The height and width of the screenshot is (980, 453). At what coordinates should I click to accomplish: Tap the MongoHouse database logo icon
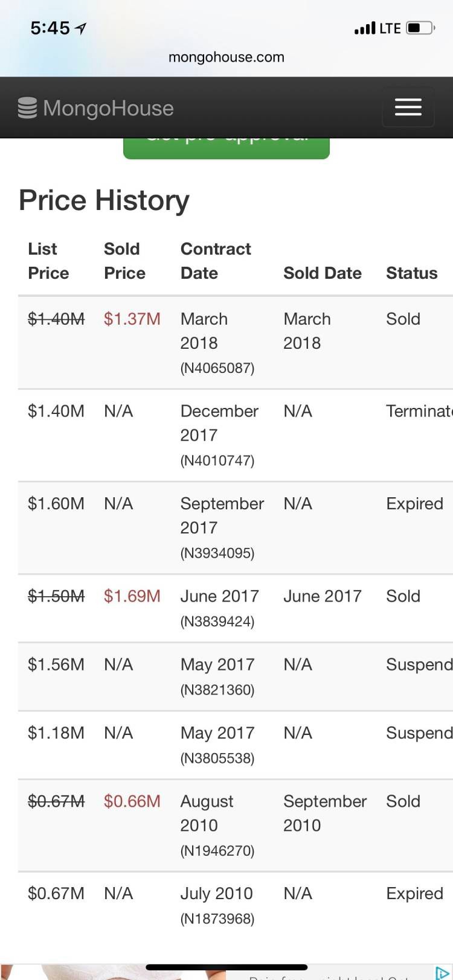pyautogui.click(x=27, y=108)
